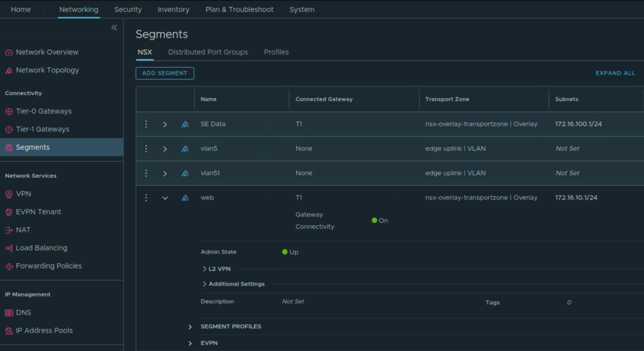This screenshot has height=351, width=644.
Task: Expand the L2 VPN section
Action: [205, 269]
